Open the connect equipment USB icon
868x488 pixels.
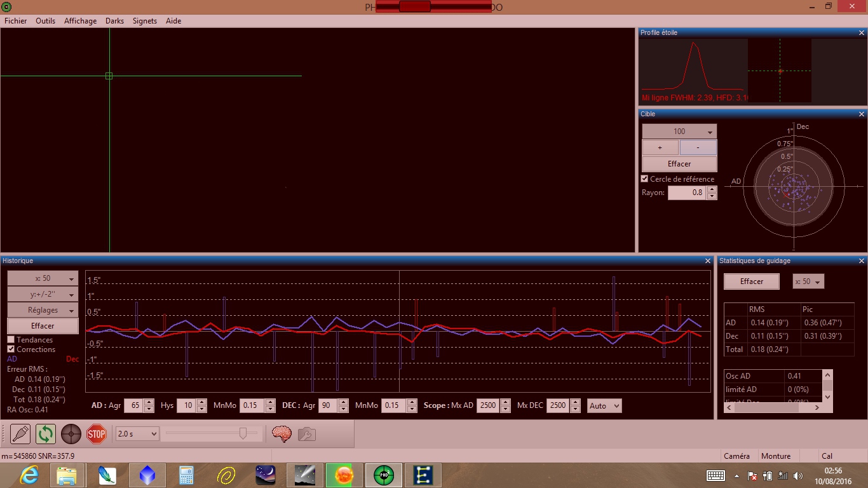point(20,434)
